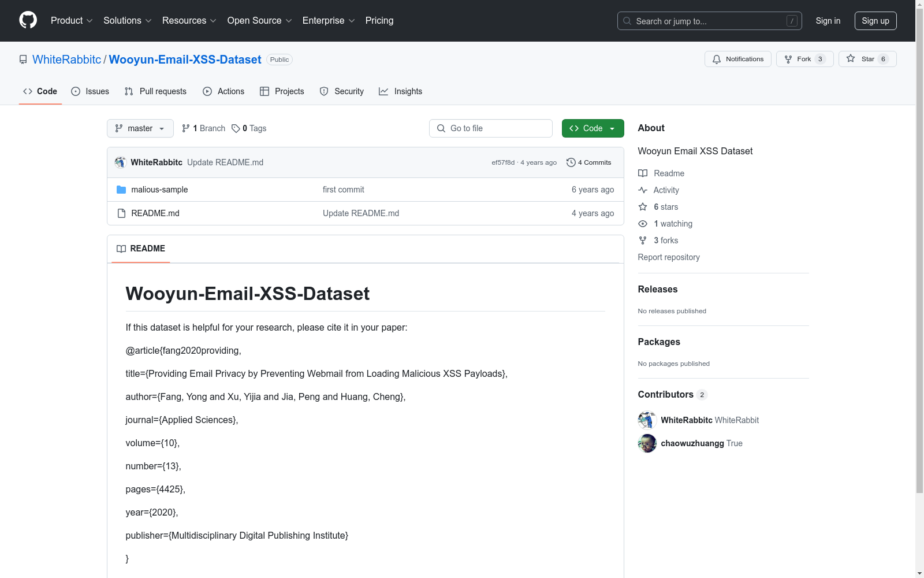The height and width of the screenshot is (578, 924).
Task: Click the pulse icon beside Activity
Action: click(643, 190)
